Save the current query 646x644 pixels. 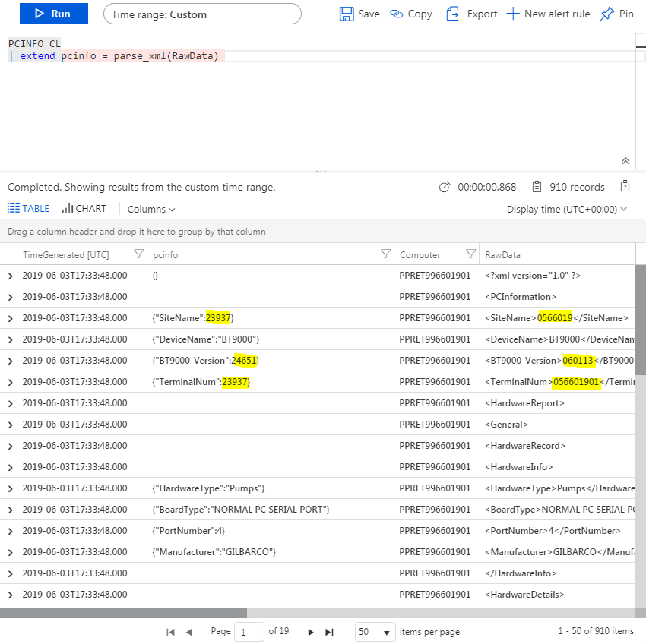(x=358, y=13)
